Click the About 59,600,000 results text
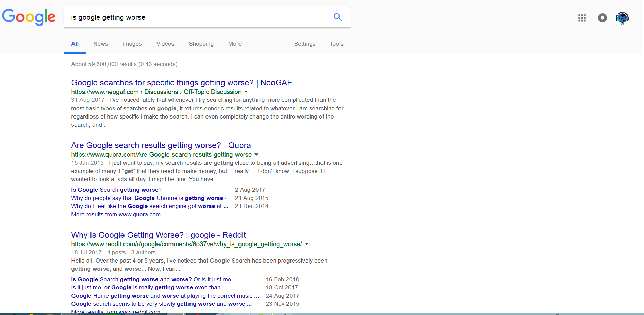The width and height of the screenshot is (644, 315). pyautogui.click(x=124, y=64)
